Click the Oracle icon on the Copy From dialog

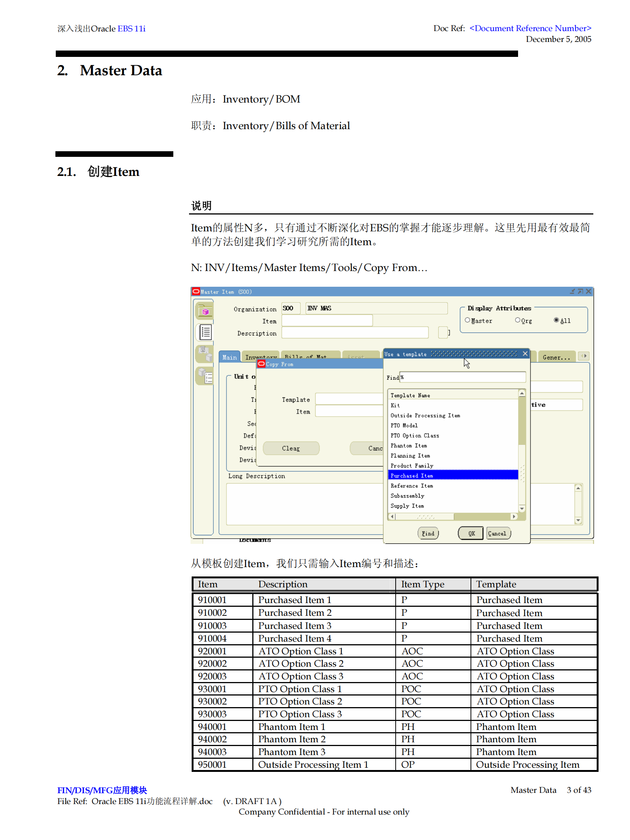coord(262,364)
